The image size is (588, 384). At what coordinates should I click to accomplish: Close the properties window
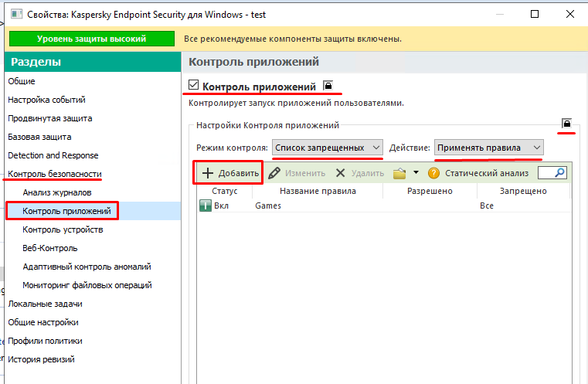[570, 14]
